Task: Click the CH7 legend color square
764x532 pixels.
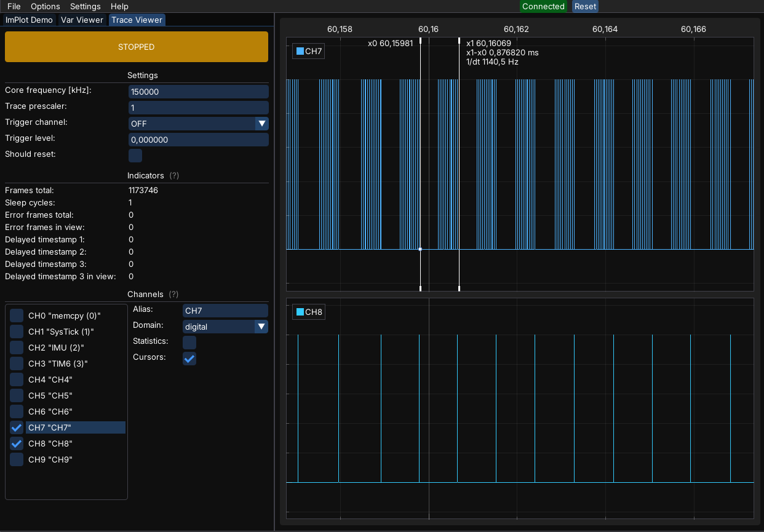Action: pos(300,51)
